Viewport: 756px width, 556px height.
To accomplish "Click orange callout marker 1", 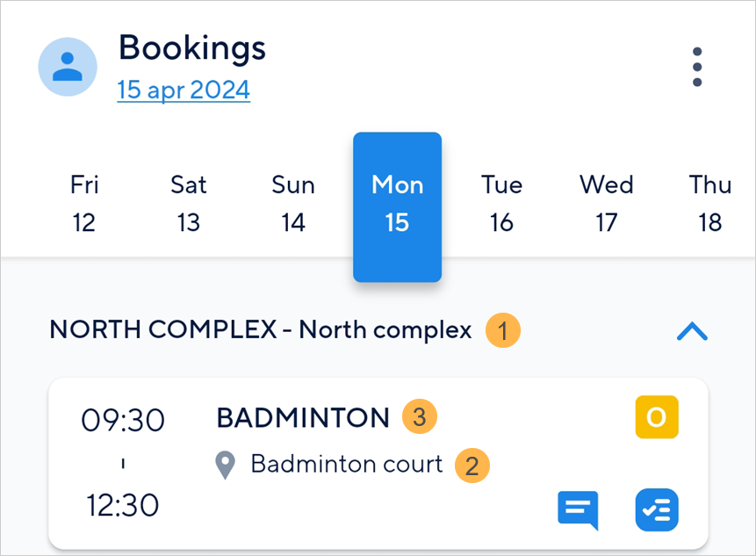I will point(503,331).
